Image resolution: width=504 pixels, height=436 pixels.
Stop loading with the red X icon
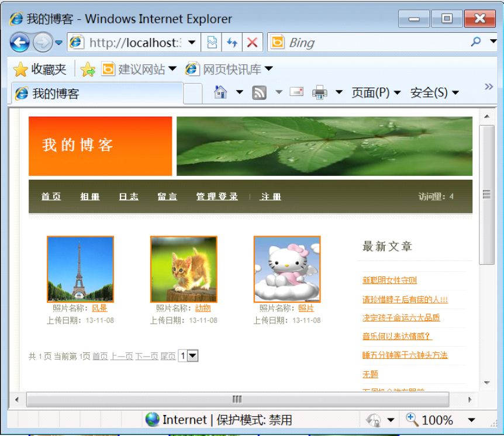pos(253,43)
